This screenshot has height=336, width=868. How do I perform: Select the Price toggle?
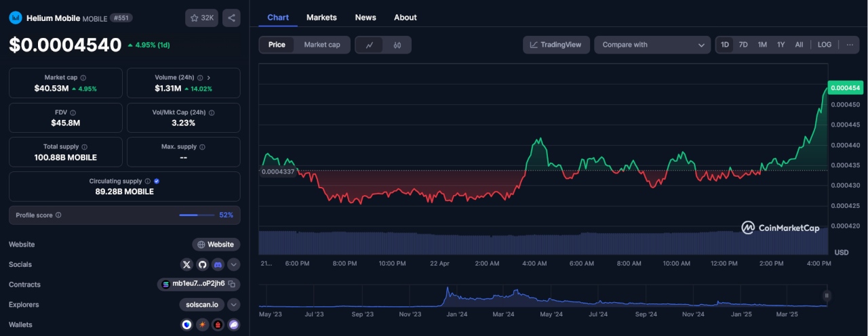pyautogui.click(x=277, y=45)
